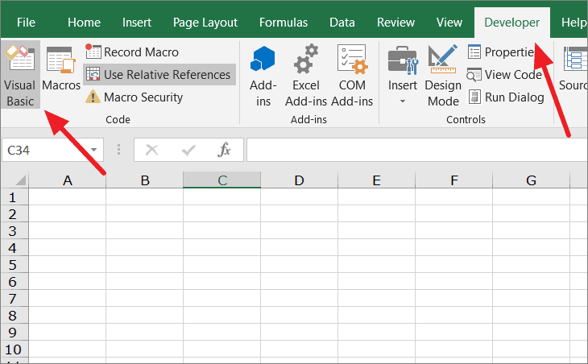Select row 5 header
Screen dimensions: 588x364
[x=14, y=265]
